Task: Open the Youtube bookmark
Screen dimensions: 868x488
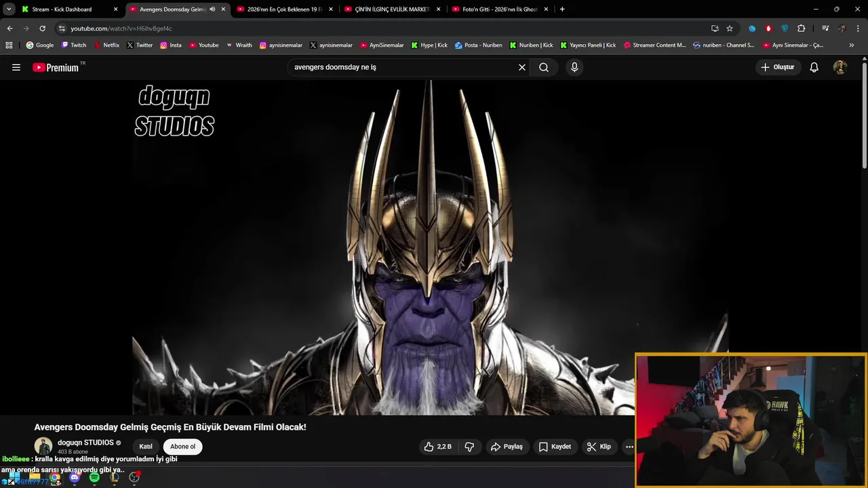Action: (204, 45)
